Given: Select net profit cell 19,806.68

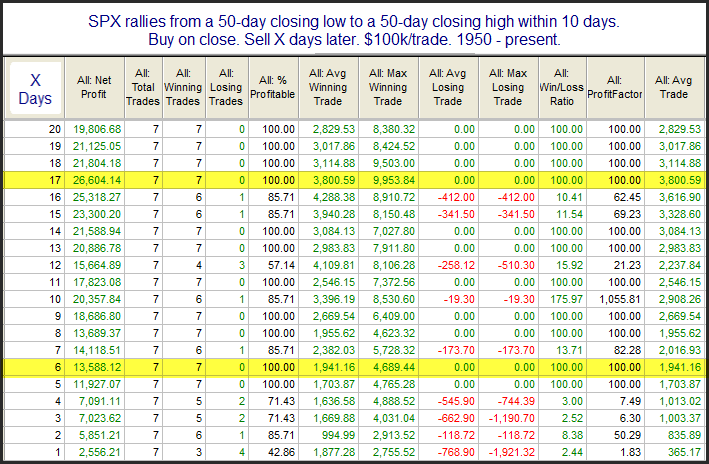Looking at the screenshot, I should [97, 129].
